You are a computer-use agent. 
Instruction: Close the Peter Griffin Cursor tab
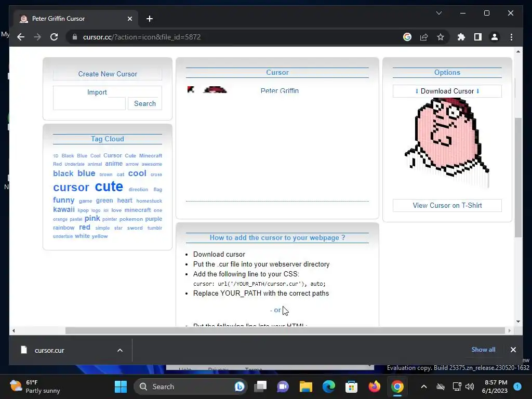coord(129,19)
